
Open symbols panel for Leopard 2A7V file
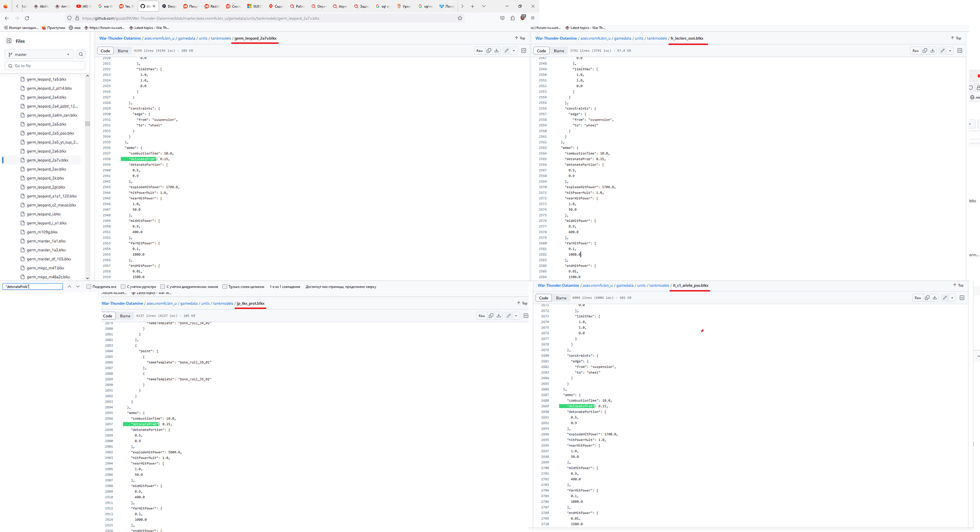point(523,50)
